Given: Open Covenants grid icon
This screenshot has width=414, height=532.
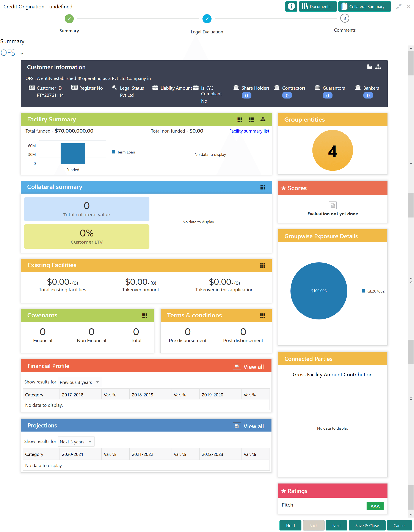Looking at the screenshot, I should coord(144,316).
